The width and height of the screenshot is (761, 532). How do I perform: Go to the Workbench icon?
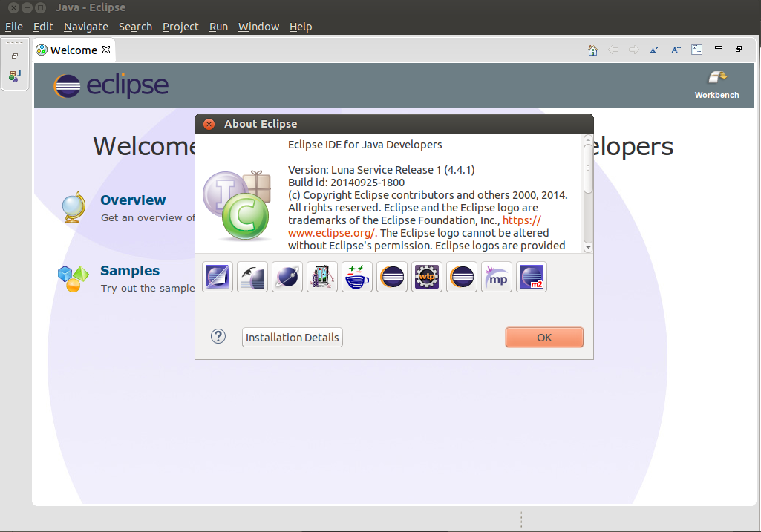[717, 85]
